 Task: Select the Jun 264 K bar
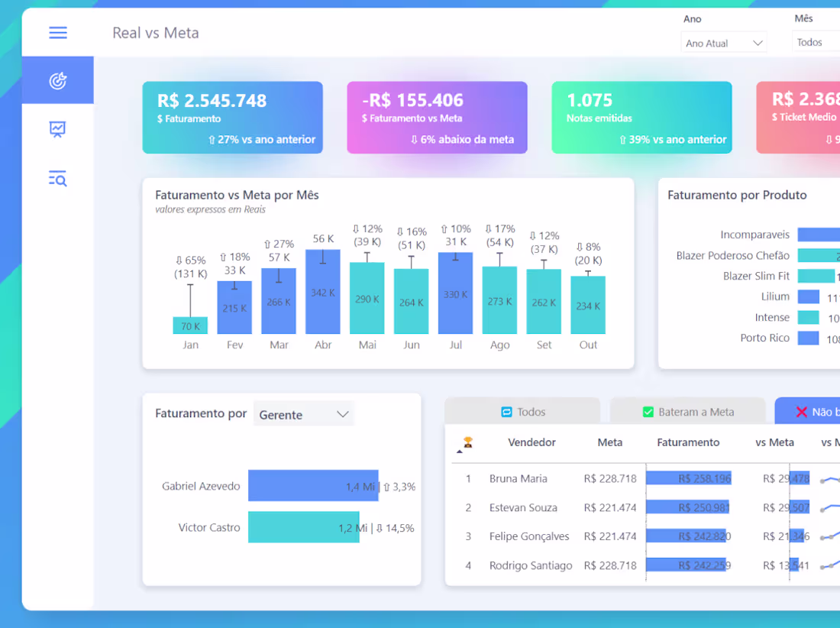[x=412, y=301]
